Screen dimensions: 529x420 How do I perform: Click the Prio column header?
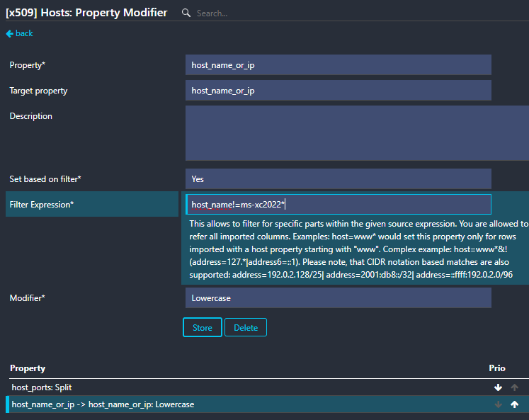(497, 368)
